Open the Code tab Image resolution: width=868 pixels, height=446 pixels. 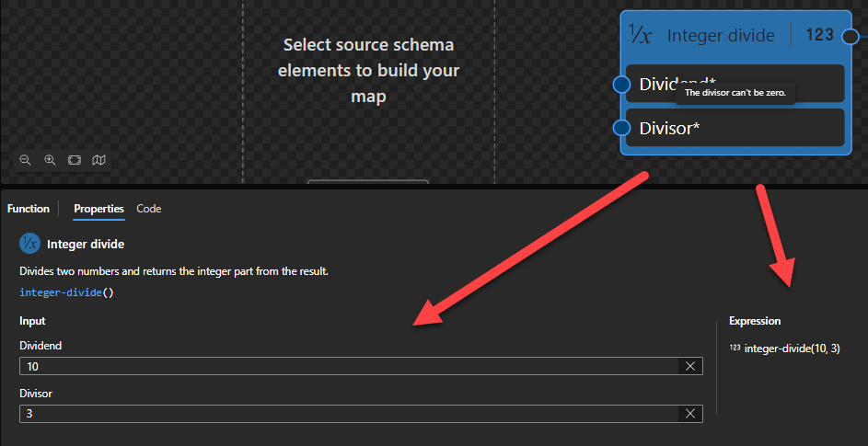coord(149,209)
